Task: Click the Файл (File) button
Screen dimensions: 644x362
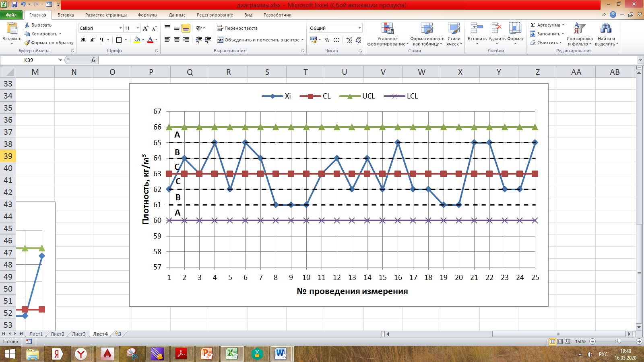Action: (x=11, y=15)
